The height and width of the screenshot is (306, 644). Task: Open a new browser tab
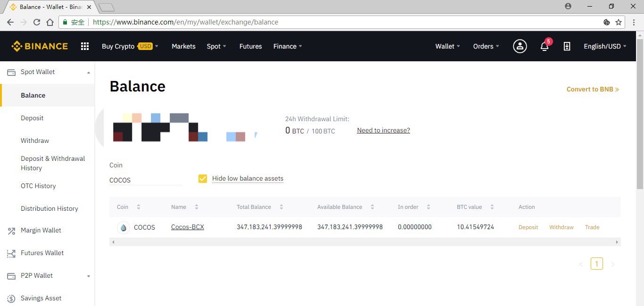[107, 7]
